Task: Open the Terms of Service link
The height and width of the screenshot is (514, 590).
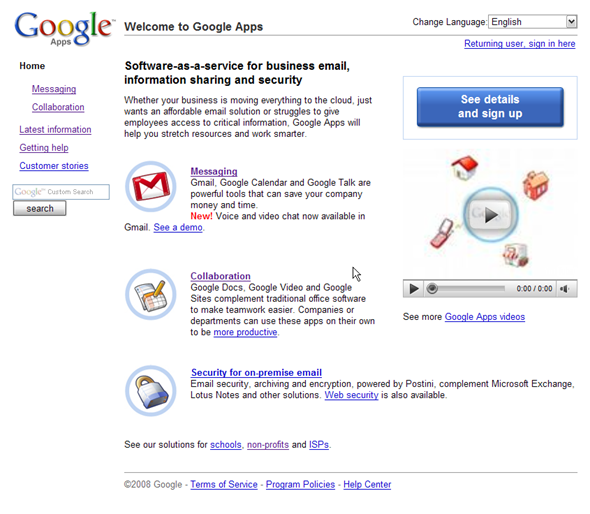Action: 224,484
